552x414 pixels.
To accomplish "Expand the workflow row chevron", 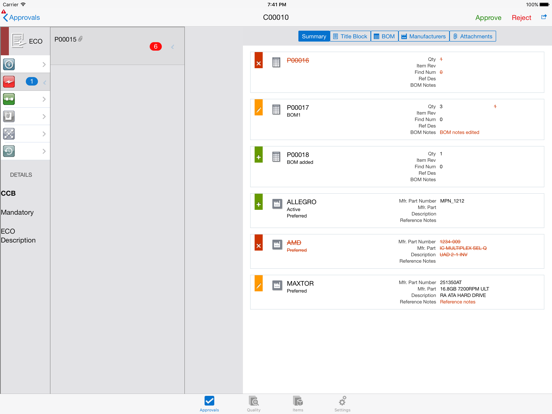I will pyautogui.click(x=44, y=99).
